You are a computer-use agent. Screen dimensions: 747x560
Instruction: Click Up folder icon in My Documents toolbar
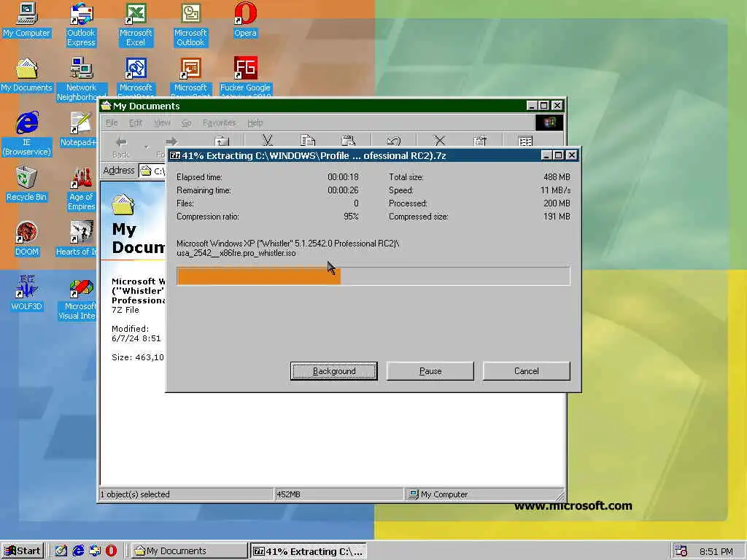click(x=222, y=141)
